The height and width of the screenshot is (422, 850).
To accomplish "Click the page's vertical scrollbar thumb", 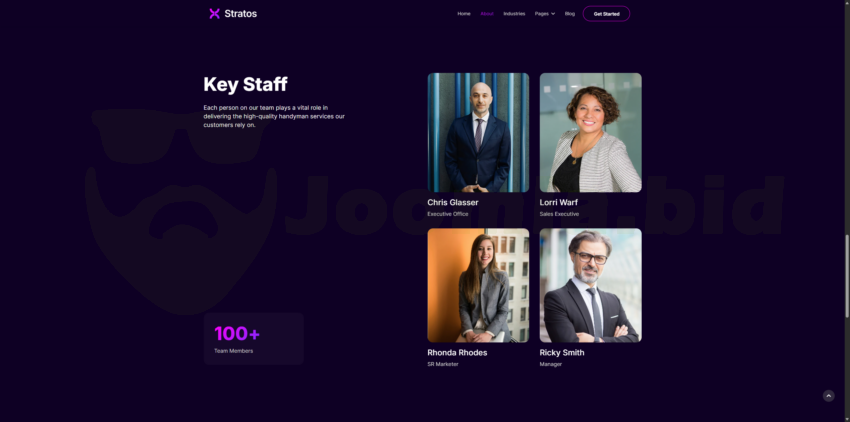I will pyautogui.click(x=847, y=276).
